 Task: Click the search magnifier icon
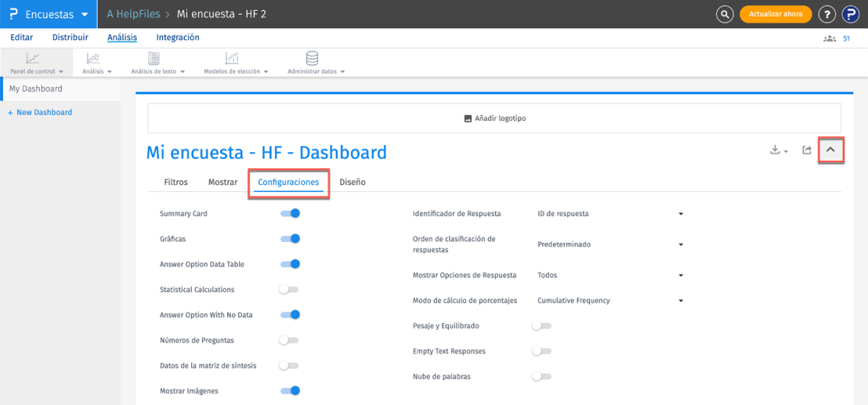725,14
